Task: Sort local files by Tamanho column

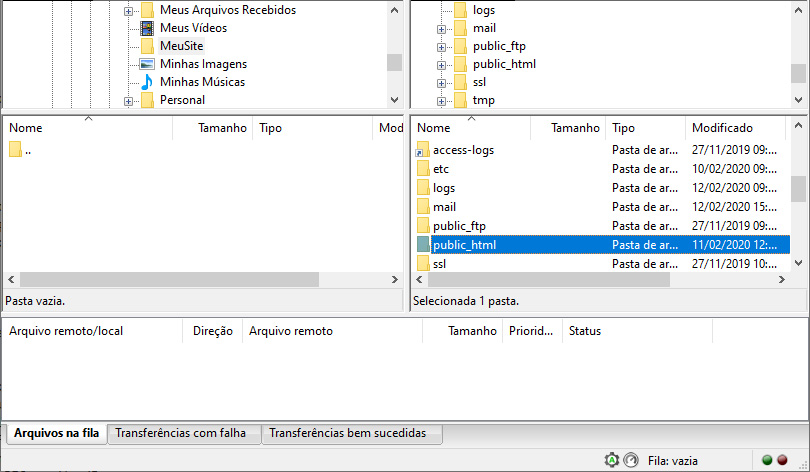Action: pos(221,128)
